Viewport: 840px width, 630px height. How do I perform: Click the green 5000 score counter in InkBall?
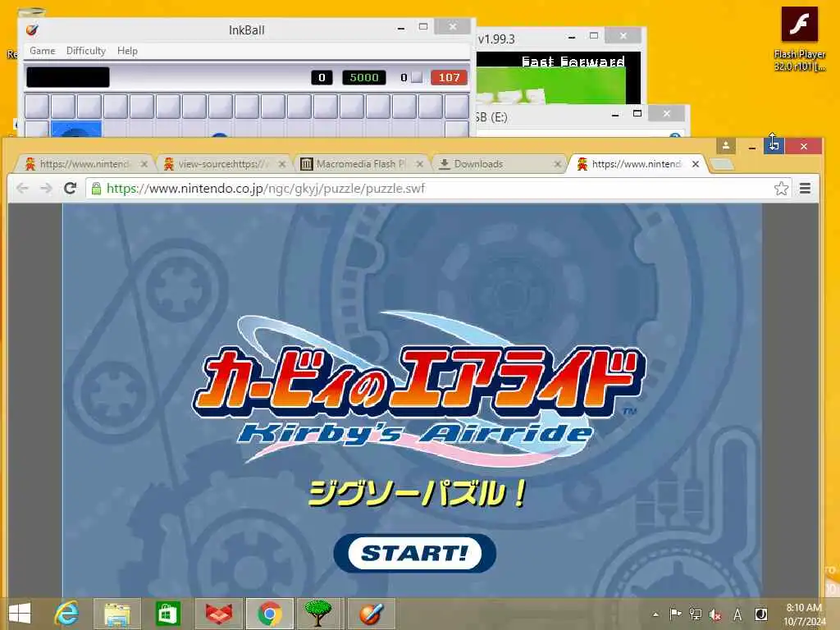pos(363,78)
